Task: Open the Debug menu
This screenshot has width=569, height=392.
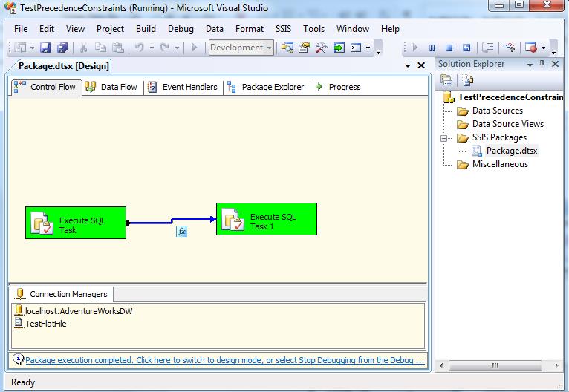Action: tap(181, 29)
